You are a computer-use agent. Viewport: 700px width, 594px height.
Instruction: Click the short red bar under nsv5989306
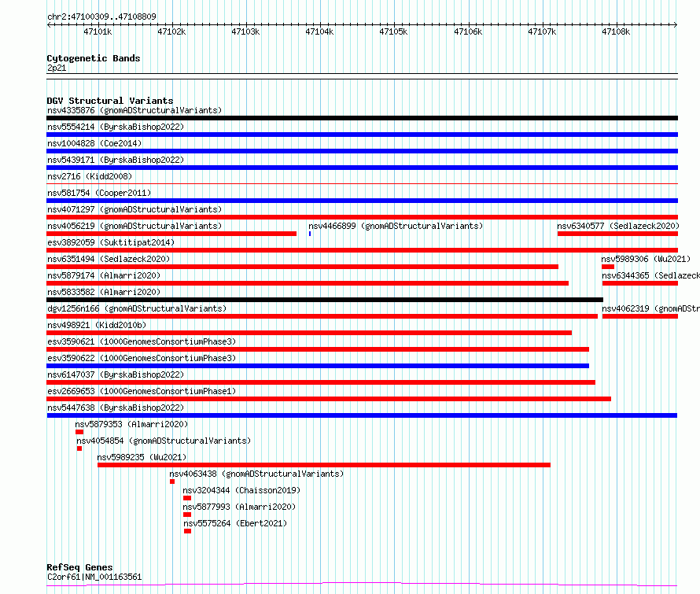[x=608, y=267]
